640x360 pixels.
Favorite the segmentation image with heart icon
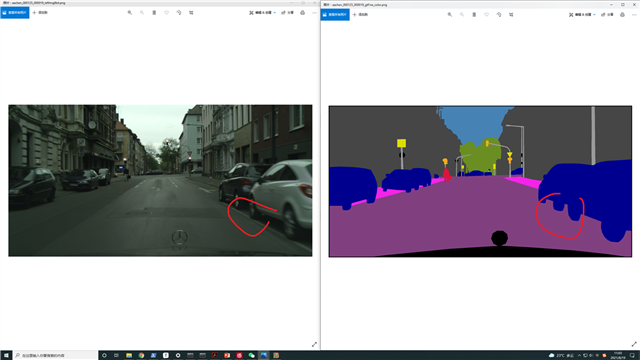pyautogui.click(x=487, y=15)
